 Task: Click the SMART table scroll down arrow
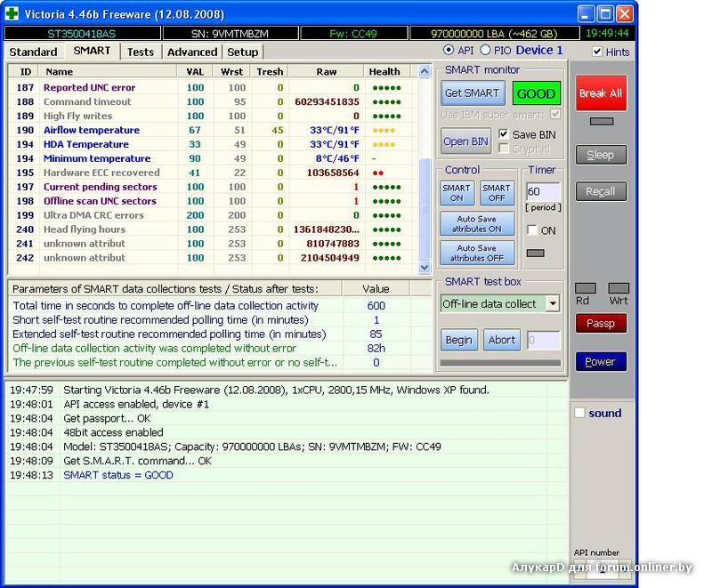click(425, 268)
